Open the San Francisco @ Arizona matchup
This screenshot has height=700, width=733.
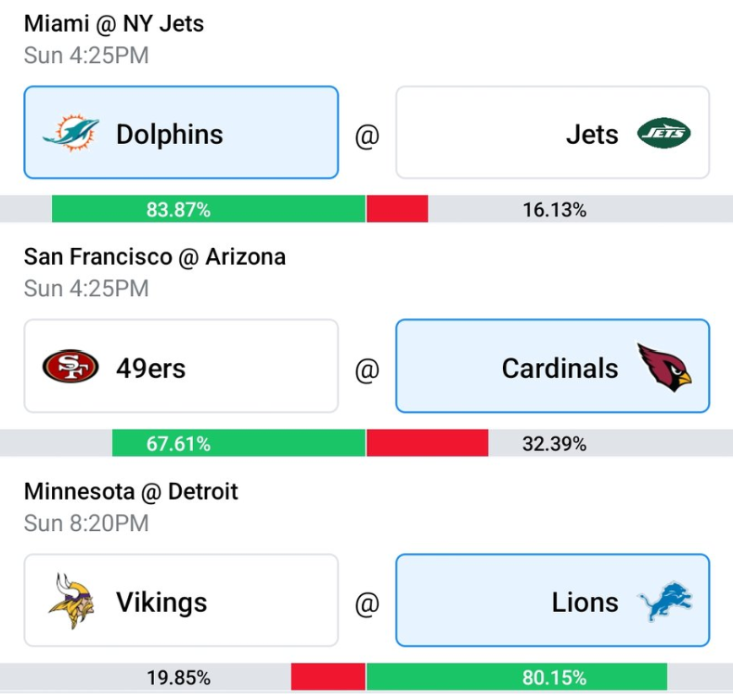coord(155,256)
